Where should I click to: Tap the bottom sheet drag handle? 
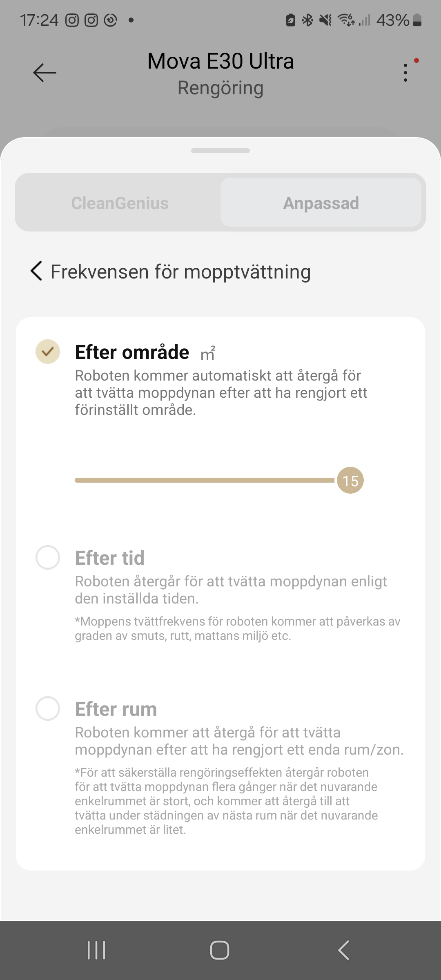220,151
